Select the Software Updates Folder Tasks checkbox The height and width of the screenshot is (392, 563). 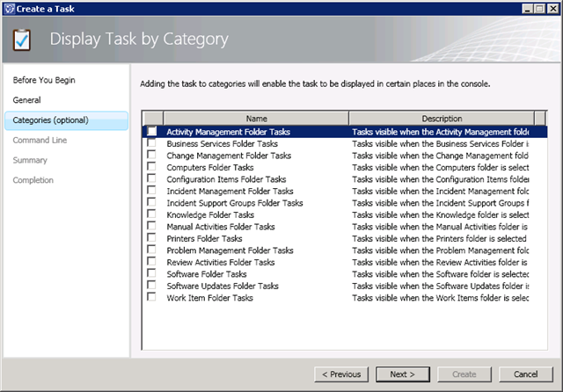pos(152,286)
